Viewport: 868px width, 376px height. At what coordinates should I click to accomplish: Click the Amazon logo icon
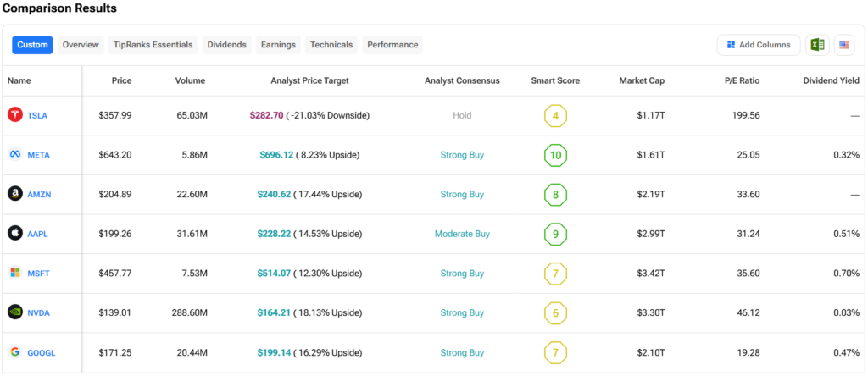(15, 194)
